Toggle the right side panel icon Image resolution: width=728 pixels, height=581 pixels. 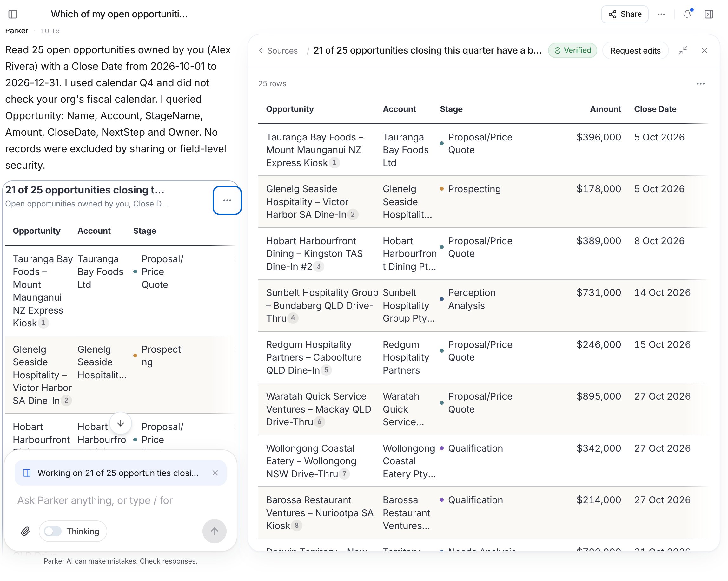click(x=709, y=14)
